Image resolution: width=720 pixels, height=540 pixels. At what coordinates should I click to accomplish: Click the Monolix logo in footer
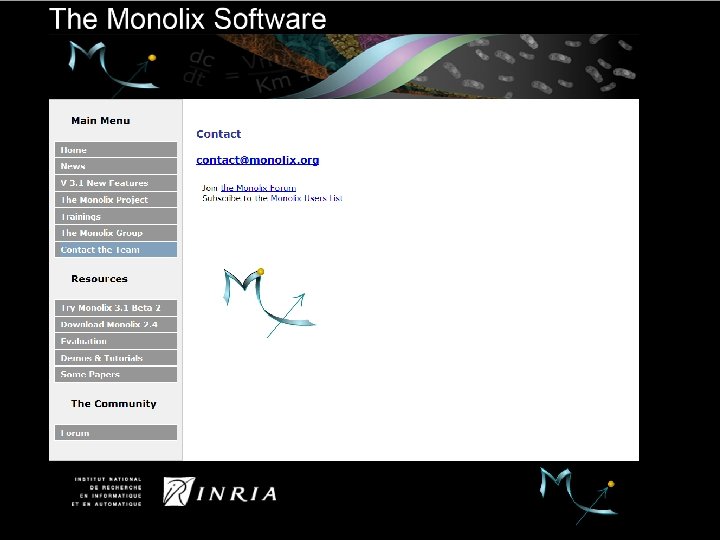[x=578, y=495]
